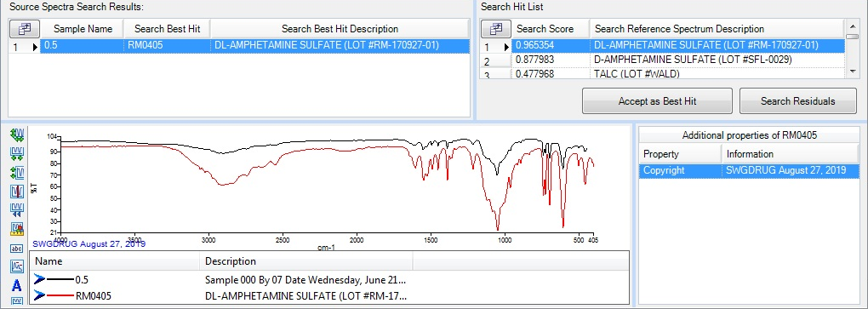This screenshot has width=868, height=309.
Task: Select the score 0.877983 cell
Action: tap(551, 60)
